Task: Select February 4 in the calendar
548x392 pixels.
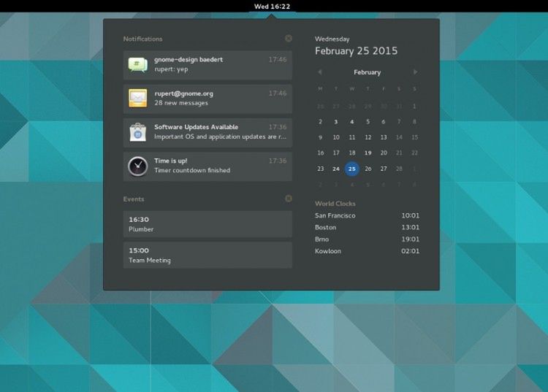Action: click(x=352, y=121)
